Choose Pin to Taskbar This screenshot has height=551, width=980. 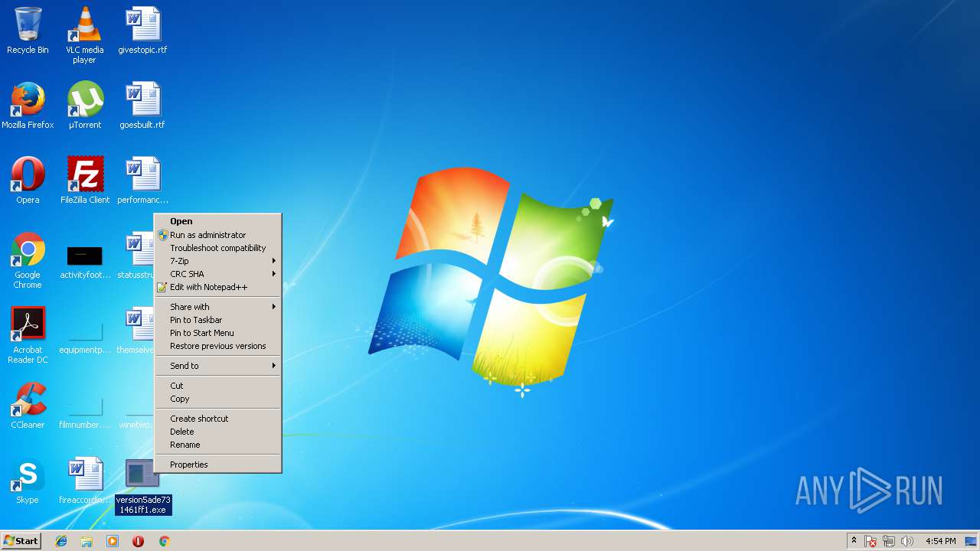click(217, 320)
